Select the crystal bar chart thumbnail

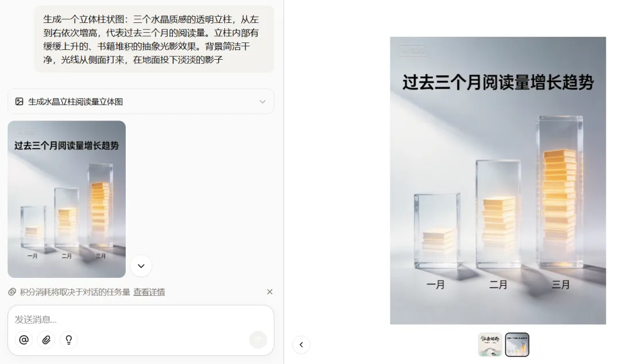tap(517, 344)
